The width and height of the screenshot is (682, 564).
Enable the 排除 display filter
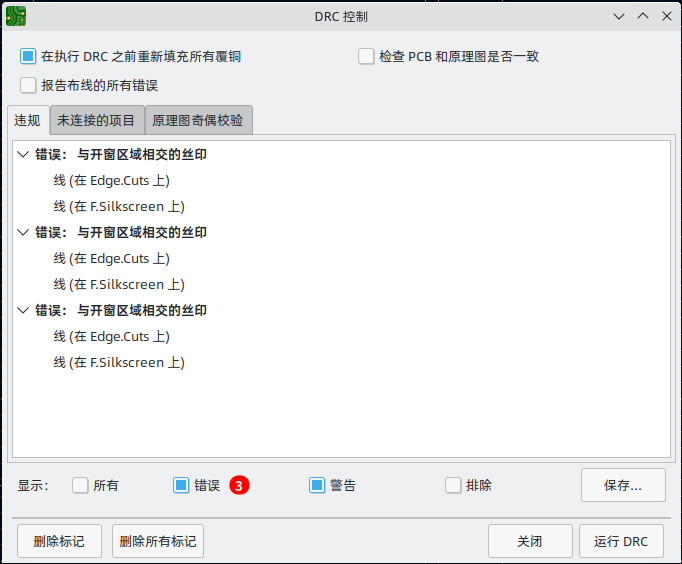pyautogui.click(x=453, y=485)
